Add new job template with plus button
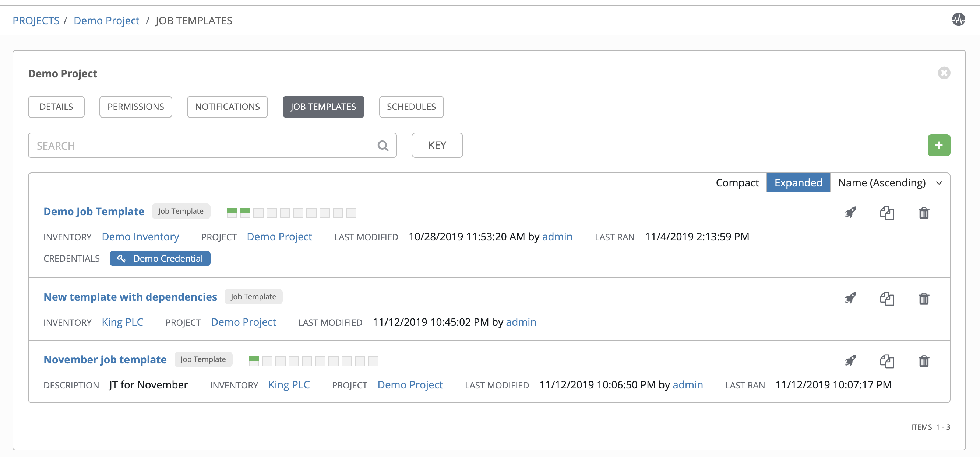 point(939,144)
